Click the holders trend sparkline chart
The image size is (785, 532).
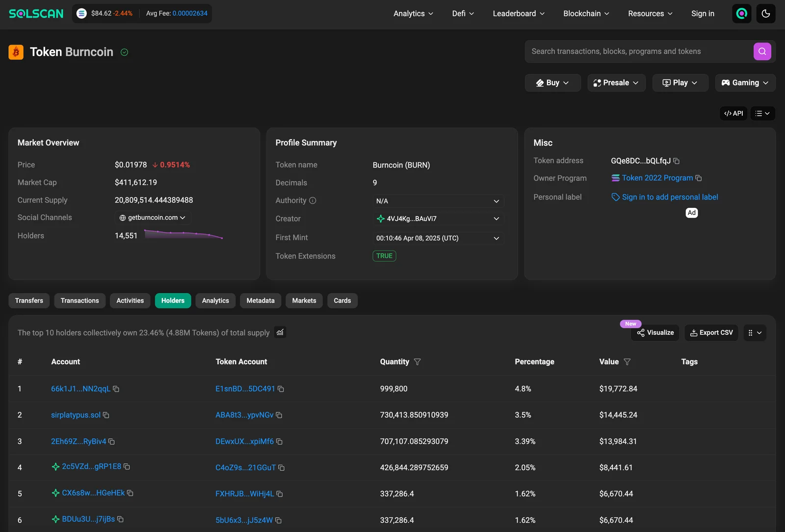click(183, 234)
